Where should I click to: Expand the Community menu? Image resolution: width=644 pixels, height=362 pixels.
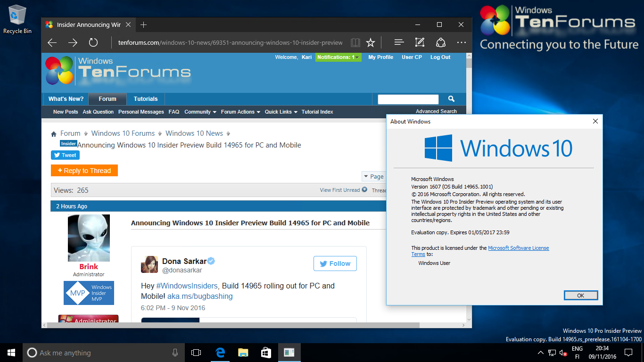(200, 112)
